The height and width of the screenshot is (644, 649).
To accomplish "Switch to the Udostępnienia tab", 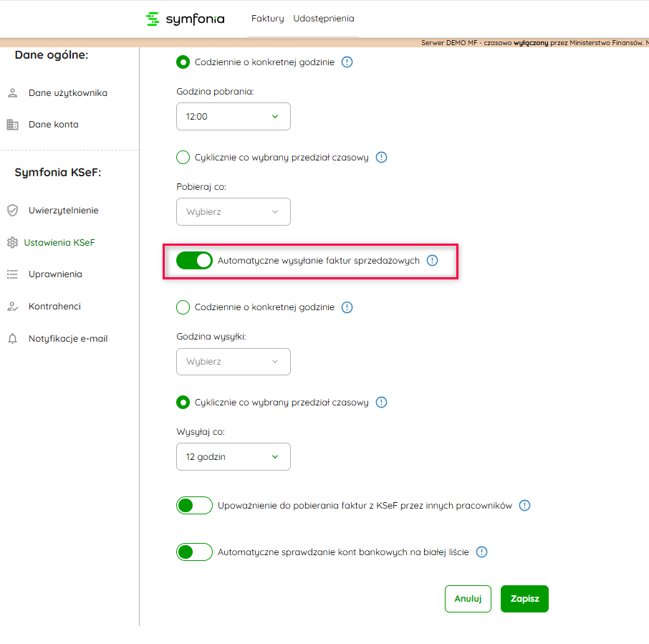I will (323, 19).
